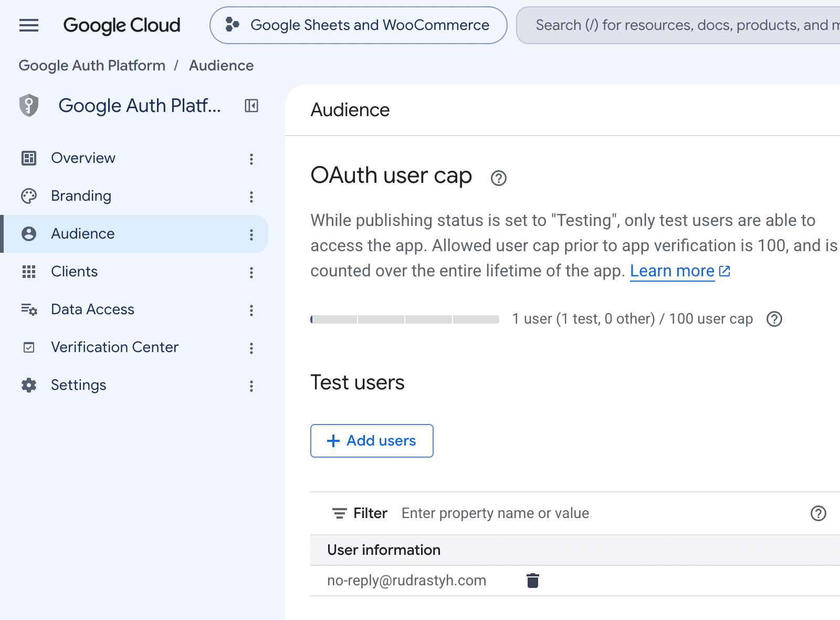
Task: Click the user cap progress bar
Action: point(405,319)
